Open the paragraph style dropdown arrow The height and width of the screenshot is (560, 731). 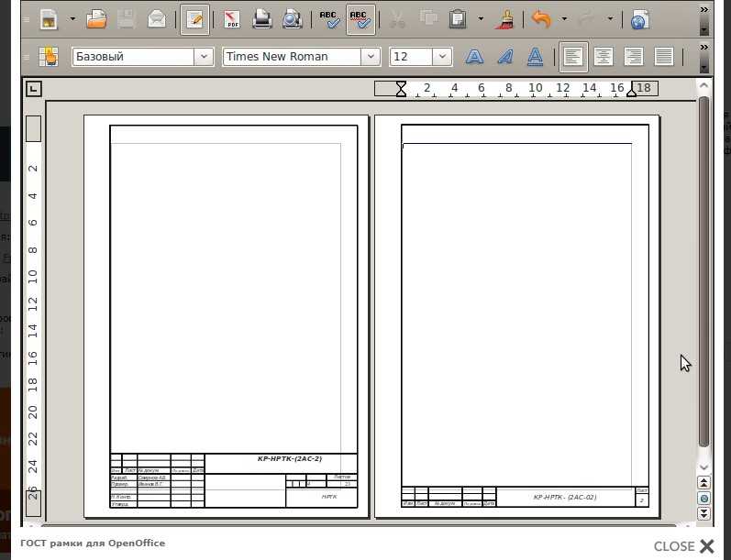(x=204, y=57)
